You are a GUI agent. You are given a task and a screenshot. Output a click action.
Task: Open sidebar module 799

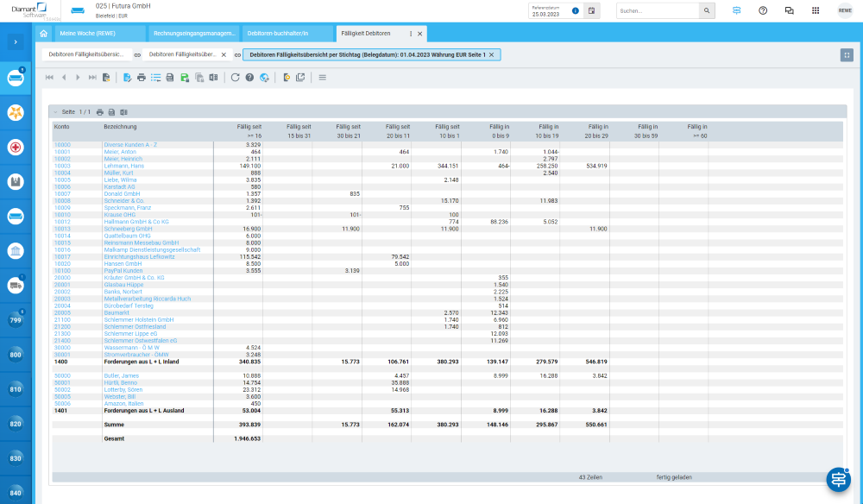click(x=16, y=320)
